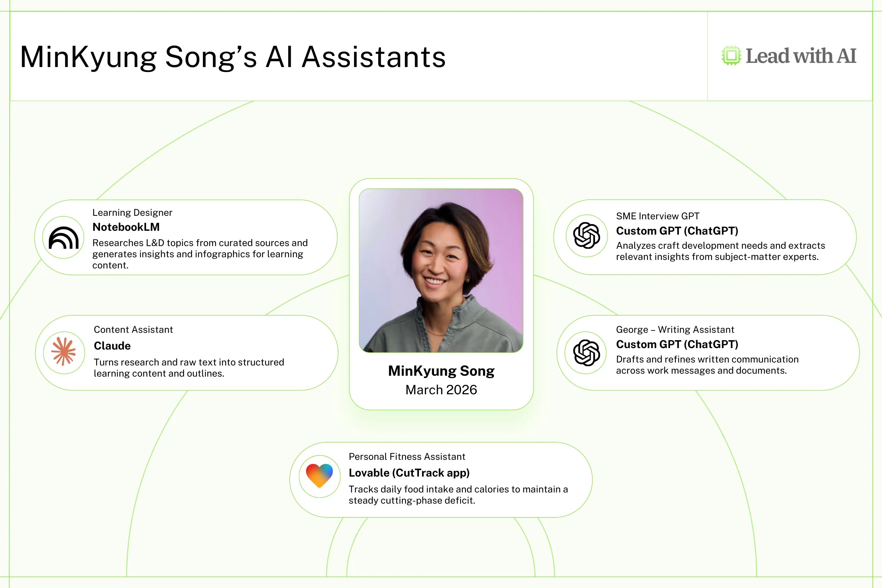Click the Personal Fitness Assistant label

point(407,456)
